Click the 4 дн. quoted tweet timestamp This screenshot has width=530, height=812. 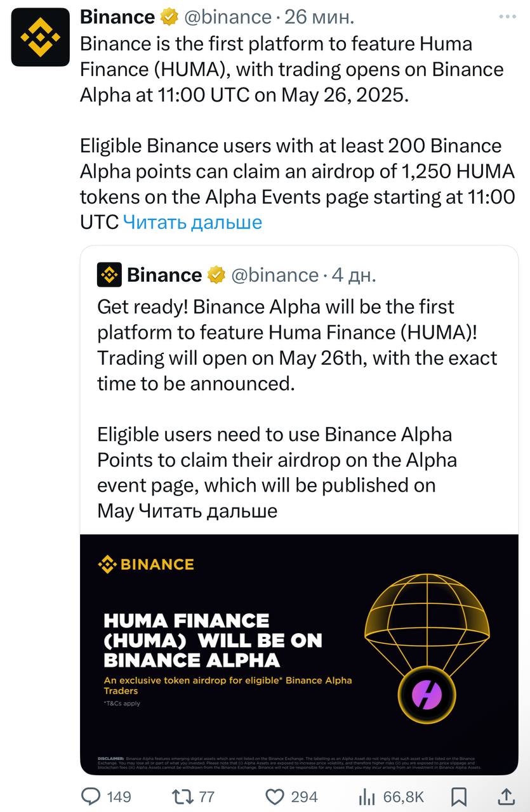point(354,275)
